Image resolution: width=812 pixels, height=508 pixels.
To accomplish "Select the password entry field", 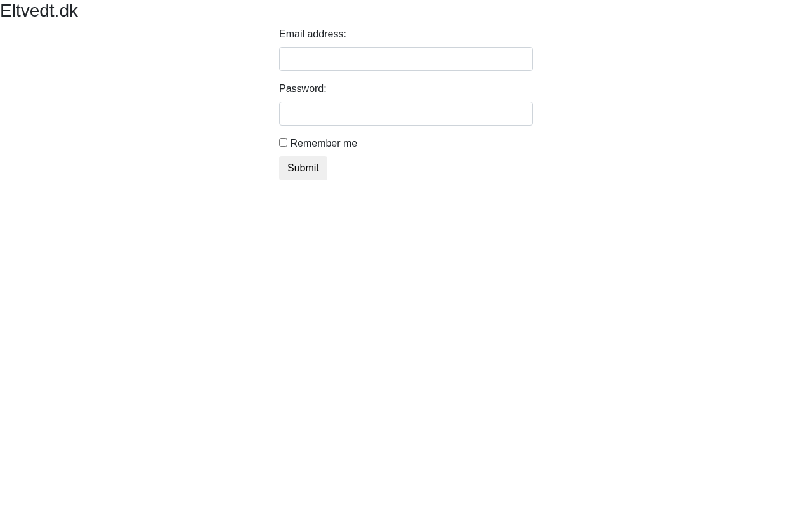I will coord(405,114).
